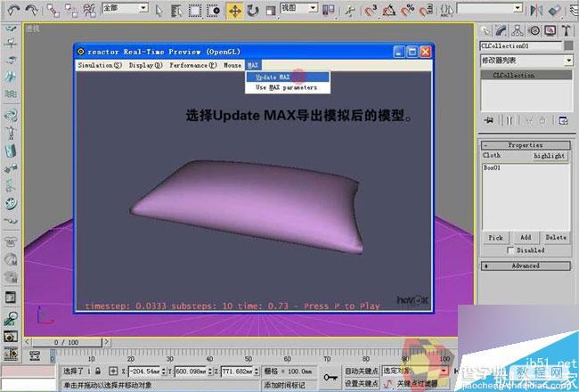Viewport: 579px width, 392px height.
Task: Click the Select and Manipulate icon
Action: pos(349,11)
